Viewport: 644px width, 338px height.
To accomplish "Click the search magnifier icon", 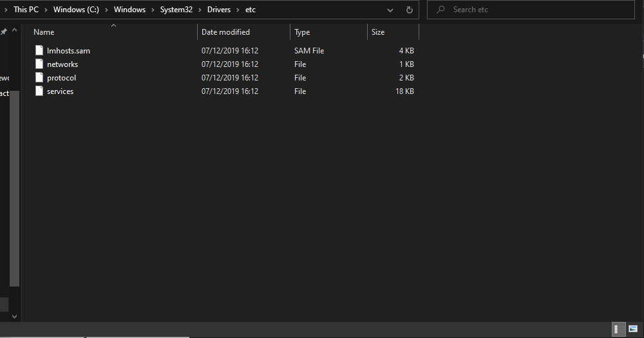I will (440, 10).
